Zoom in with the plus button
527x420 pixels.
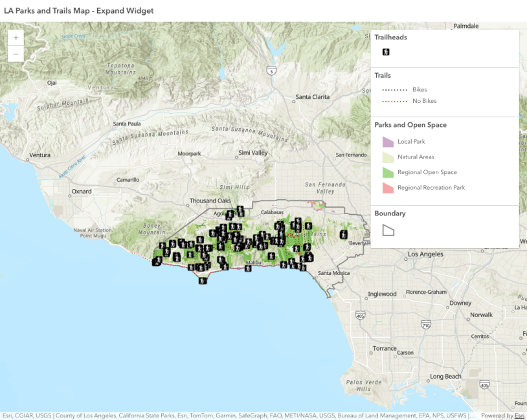tap(16, 38)
